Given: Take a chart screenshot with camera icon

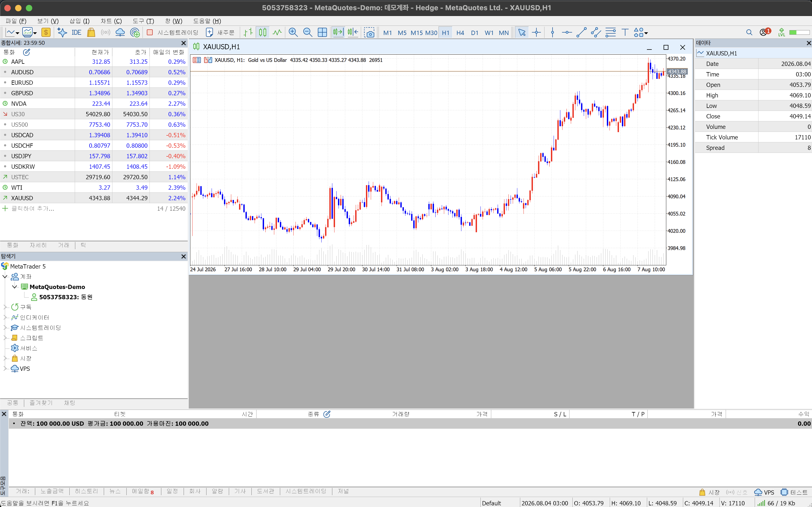Looking at the screenshot, I should [x=369, y=33].
